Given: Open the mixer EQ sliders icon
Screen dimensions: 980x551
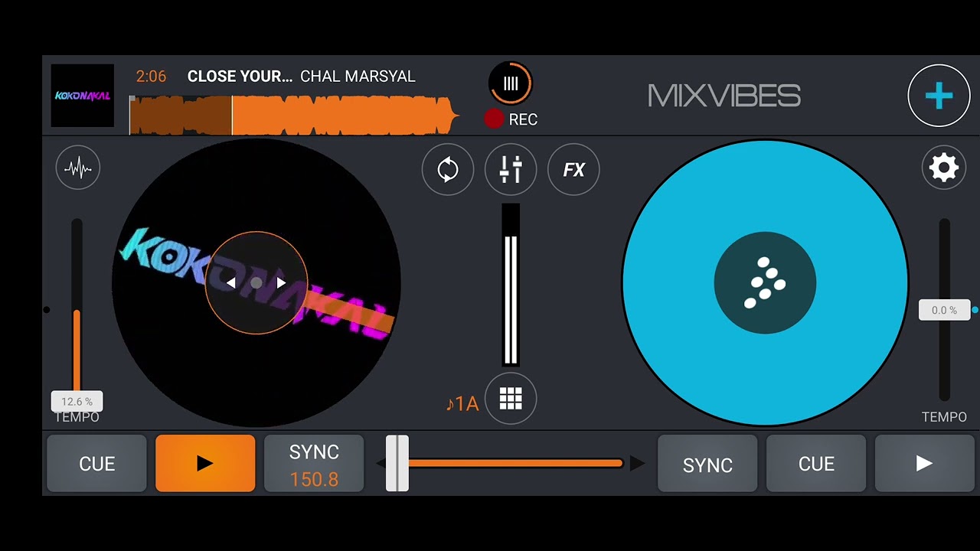Looking at the screenshot, I should 511,169.
